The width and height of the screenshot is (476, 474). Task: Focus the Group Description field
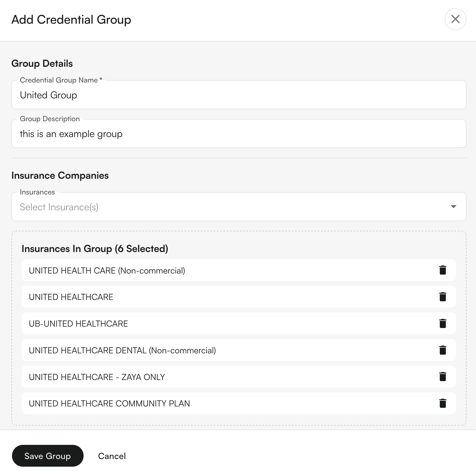point(239,133)
